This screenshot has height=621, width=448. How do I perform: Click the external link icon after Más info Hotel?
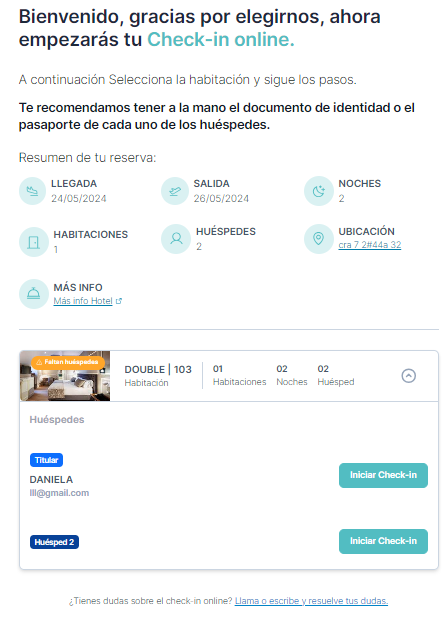pyautogui.click(x=118, y=301)
